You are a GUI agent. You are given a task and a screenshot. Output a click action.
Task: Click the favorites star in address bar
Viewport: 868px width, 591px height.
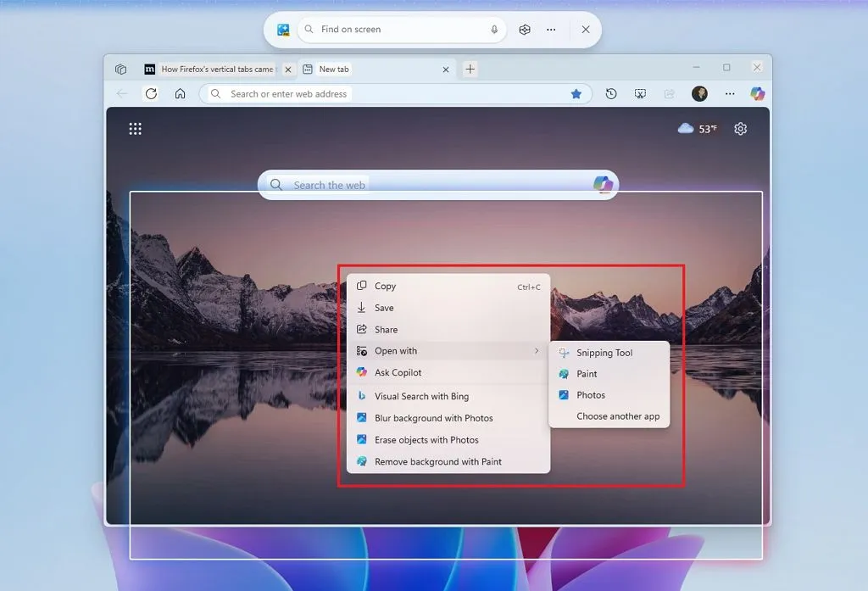(x=576, y=94)
